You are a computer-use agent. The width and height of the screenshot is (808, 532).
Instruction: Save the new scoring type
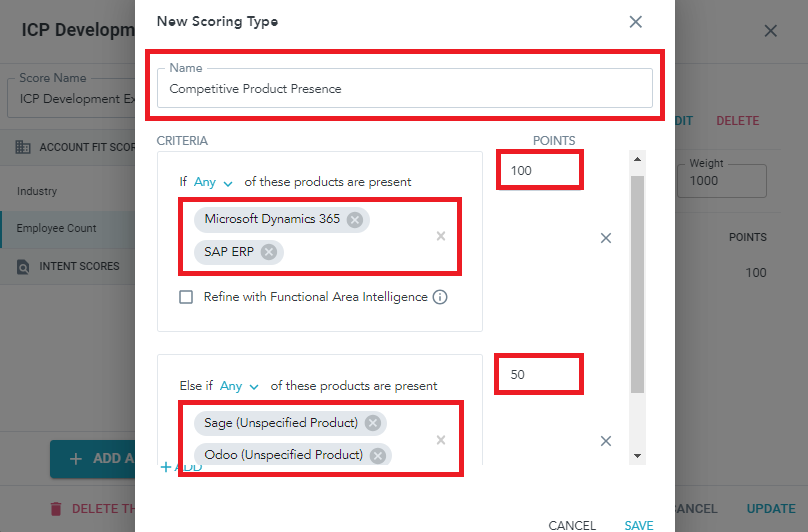pos(639,525)
